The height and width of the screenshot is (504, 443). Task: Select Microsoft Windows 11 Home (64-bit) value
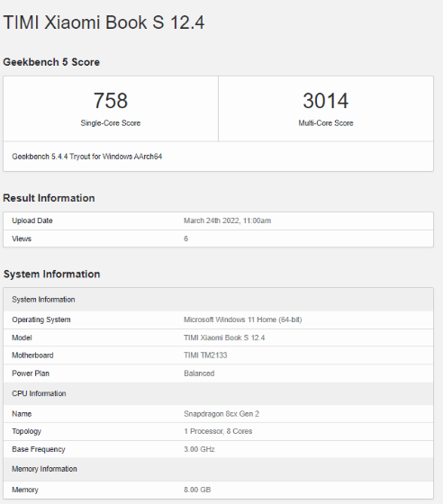pos(243,319)
